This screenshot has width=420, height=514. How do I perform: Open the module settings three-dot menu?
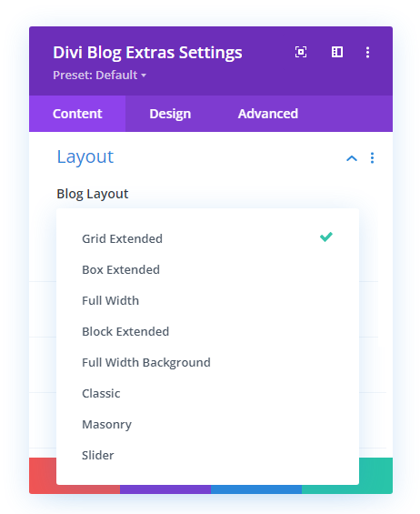[x=367, y=52]
